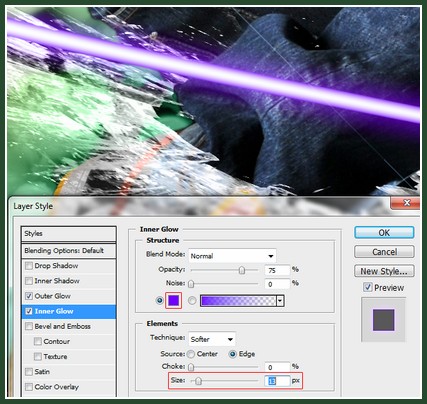Uncheck the Outer Glow checkbox
The image size is (427, 404).
click(x=29, y=296)
